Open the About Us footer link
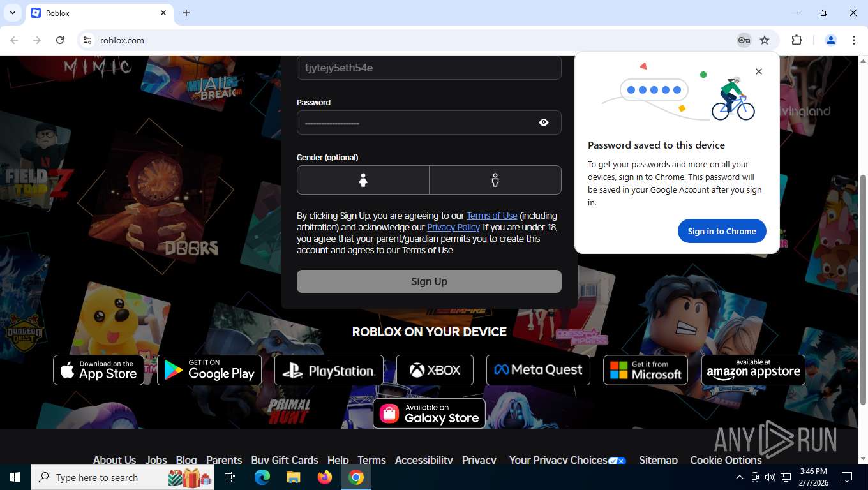Viewport: 868px width, 490px height. (x=114, y=460)
